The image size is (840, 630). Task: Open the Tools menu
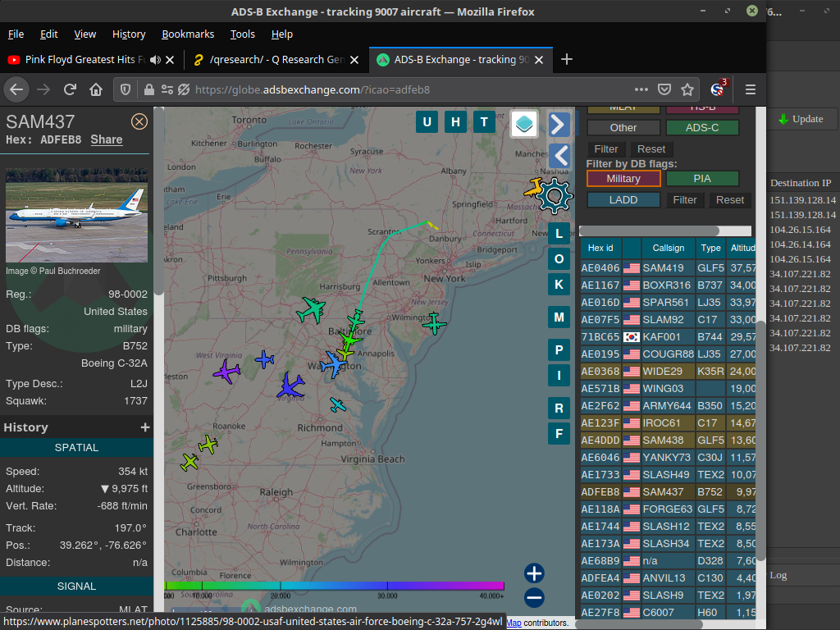(x=243, y=34)
